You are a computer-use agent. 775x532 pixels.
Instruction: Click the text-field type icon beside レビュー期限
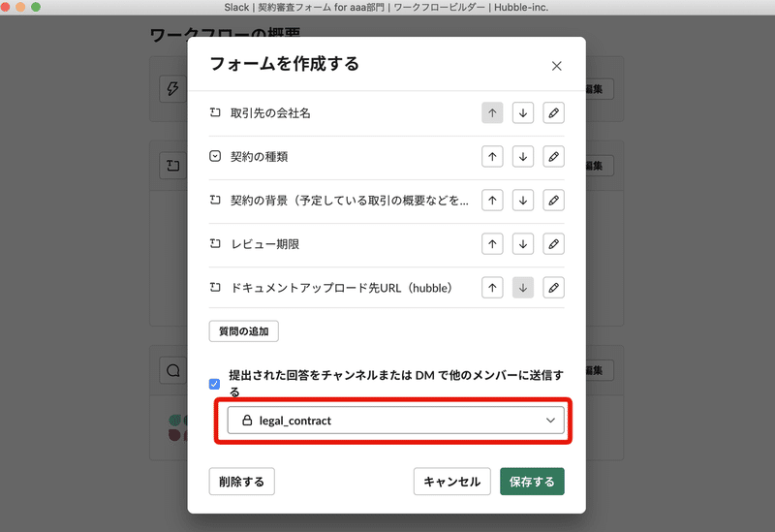pyautogui.click(x=215, y=243)
